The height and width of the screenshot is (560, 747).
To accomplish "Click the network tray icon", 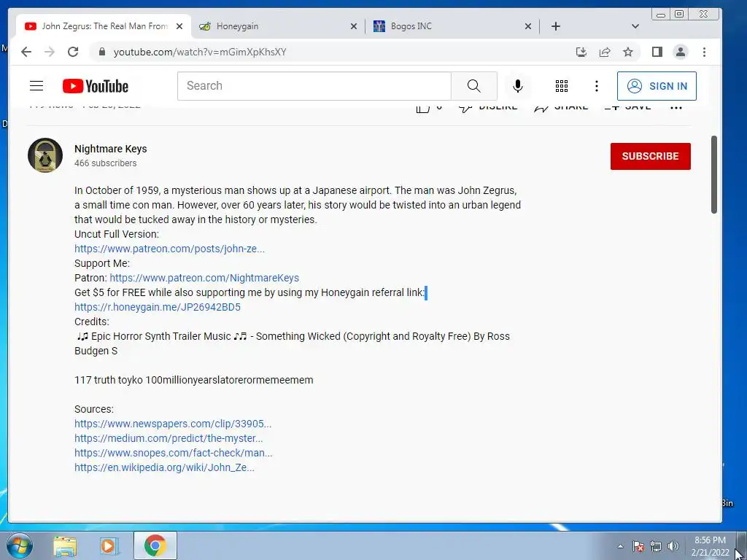I will pos(656,546).
